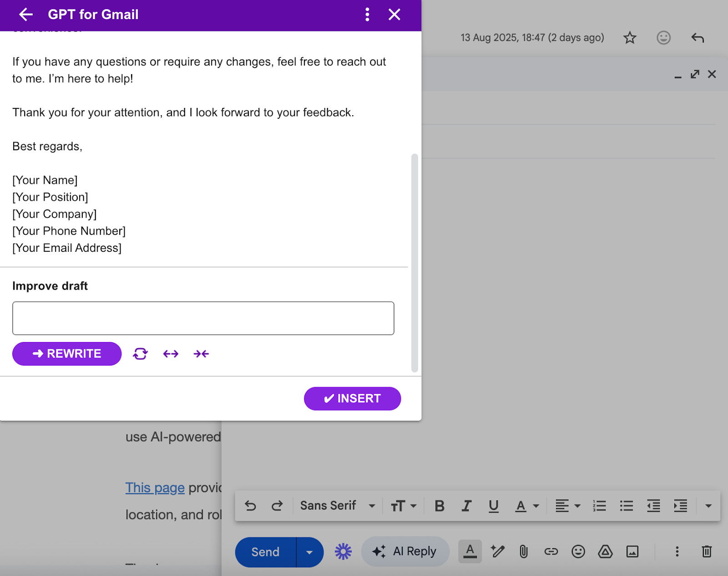Image resolution: width=728 pixels, height=576 pixels.
Task: Open GPT for Gmail three-dot options menu
Action: point(367,15)
